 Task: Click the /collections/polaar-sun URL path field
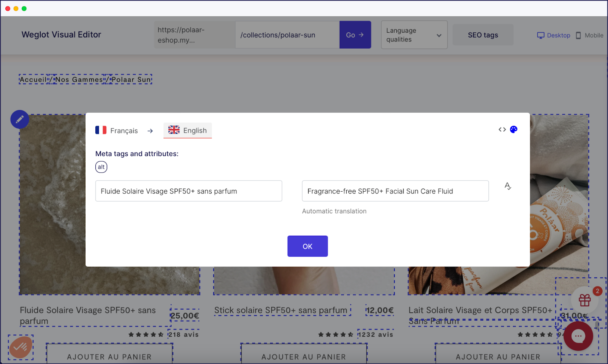click(x=287, y=35)
